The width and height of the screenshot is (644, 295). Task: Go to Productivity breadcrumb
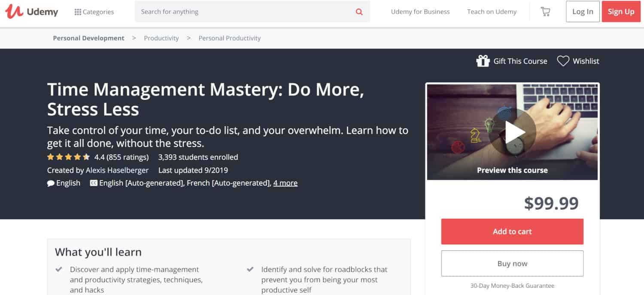pyautogui.click(x=161, y=38)
